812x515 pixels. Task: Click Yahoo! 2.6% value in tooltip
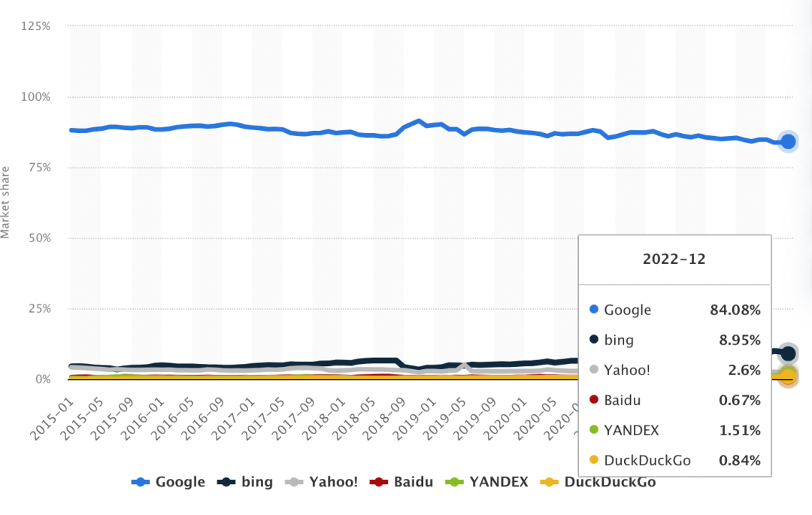744,370
